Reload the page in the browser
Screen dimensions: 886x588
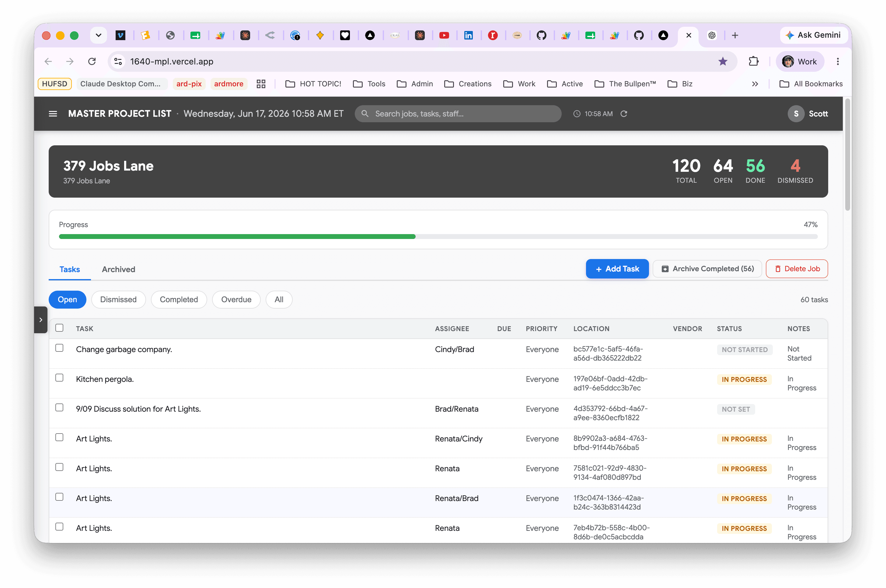click(x=92, y=61)
